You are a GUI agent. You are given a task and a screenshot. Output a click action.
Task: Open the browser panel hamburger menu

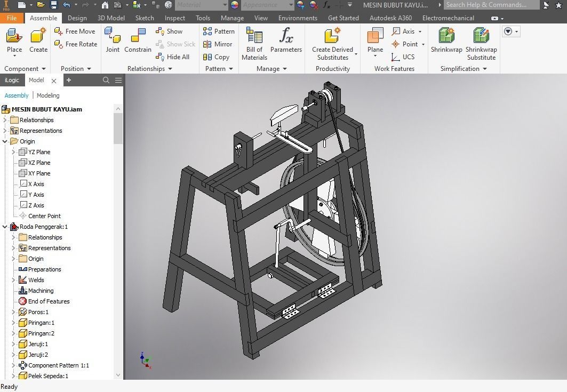tap(118, 80)
